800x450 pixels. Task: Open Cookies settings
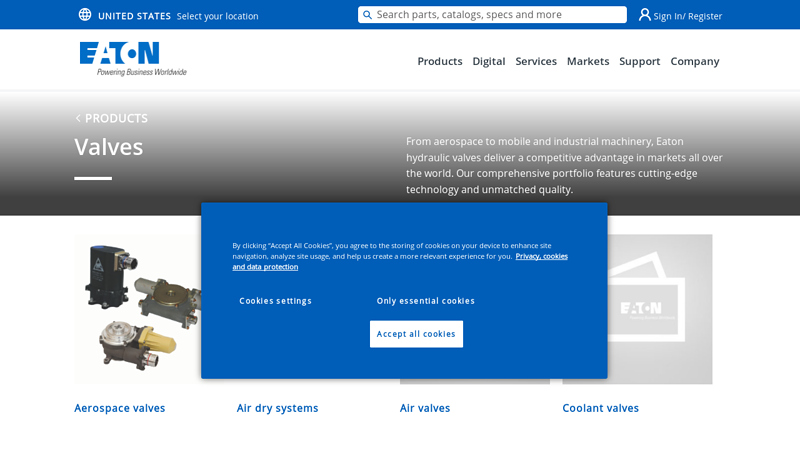tap(276, 301)
